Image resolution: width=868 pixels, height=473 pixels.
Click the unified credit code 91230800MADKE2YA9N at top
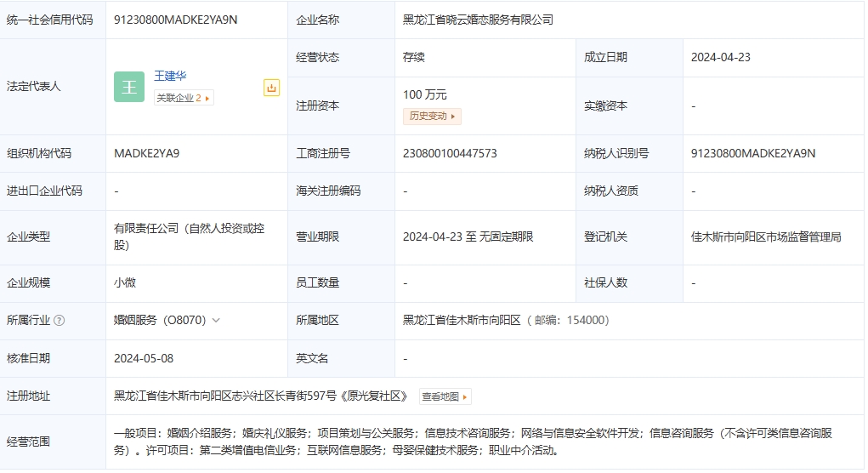[x=176, y=20]
